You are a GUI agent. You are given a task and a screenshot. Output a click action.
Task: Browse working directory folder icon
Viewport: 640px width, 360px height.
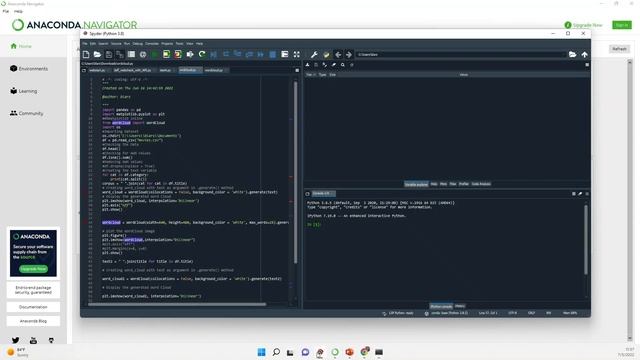[573, 54]
